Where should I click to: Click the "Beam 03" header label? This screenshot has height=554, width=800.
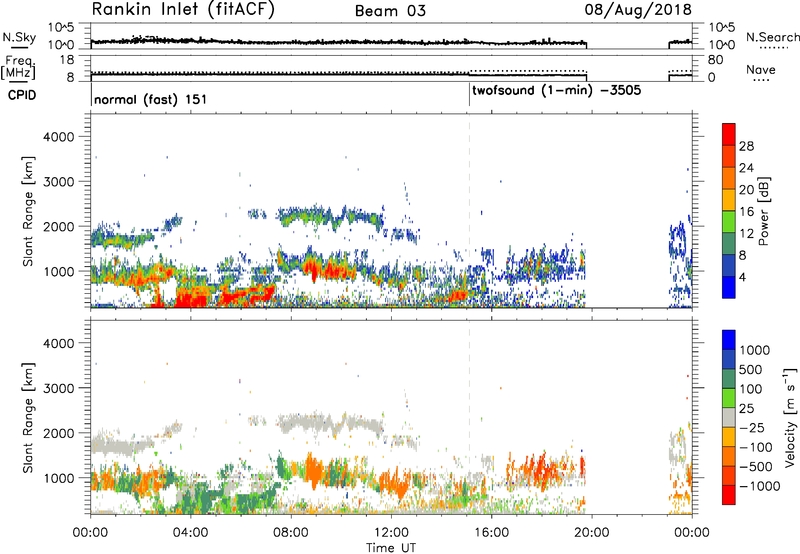pyautogui.click(x=390, y=11)
